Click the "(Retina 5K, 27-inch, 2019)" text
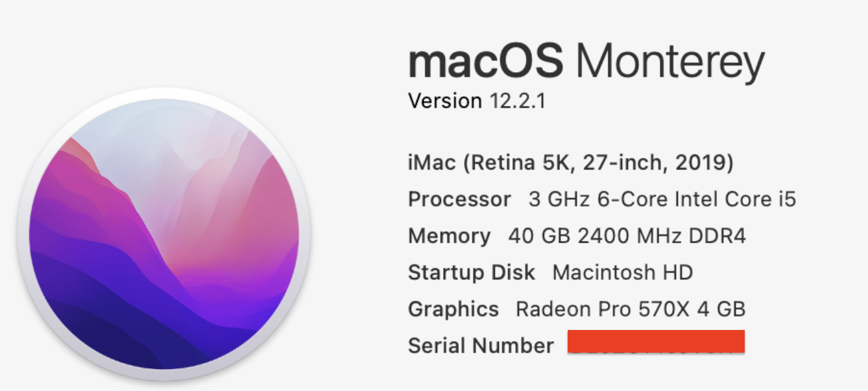The image size is (868, 391). pos(598,162)
